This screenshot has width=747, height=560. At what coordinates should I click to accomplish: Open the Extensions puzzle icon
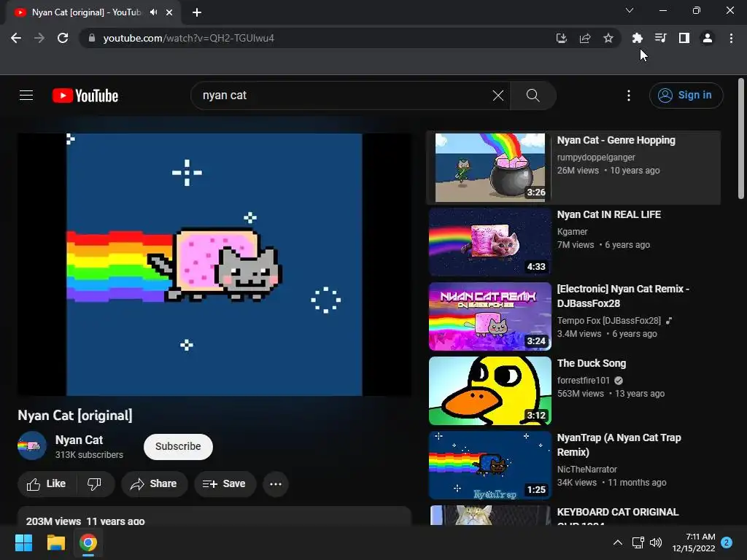637,38
